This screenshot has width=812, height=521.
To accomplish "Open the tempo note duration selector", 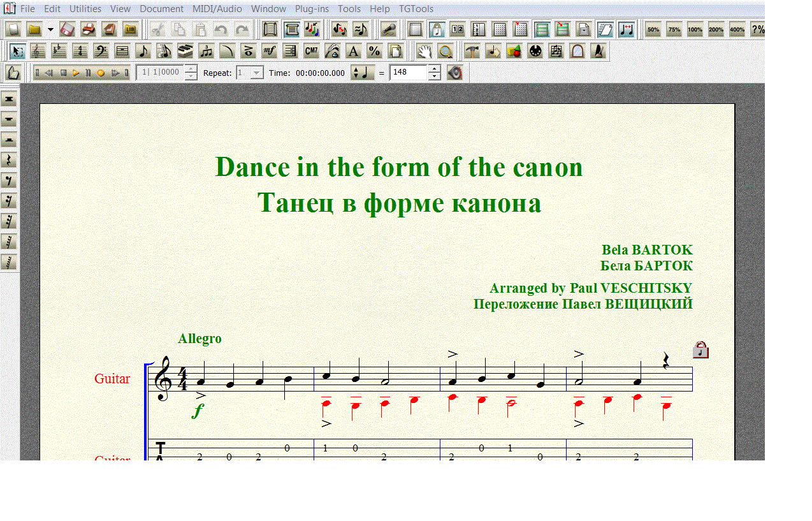I will pyautogui.click(x=364, y=73).
